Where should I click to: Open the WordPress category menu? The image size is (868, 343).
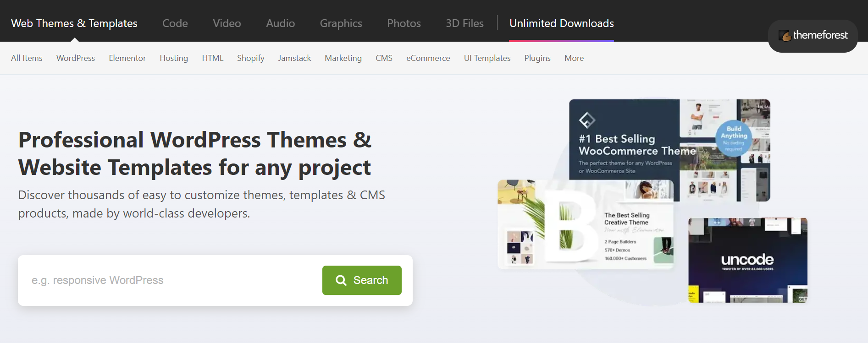click(x=76, y=58)
